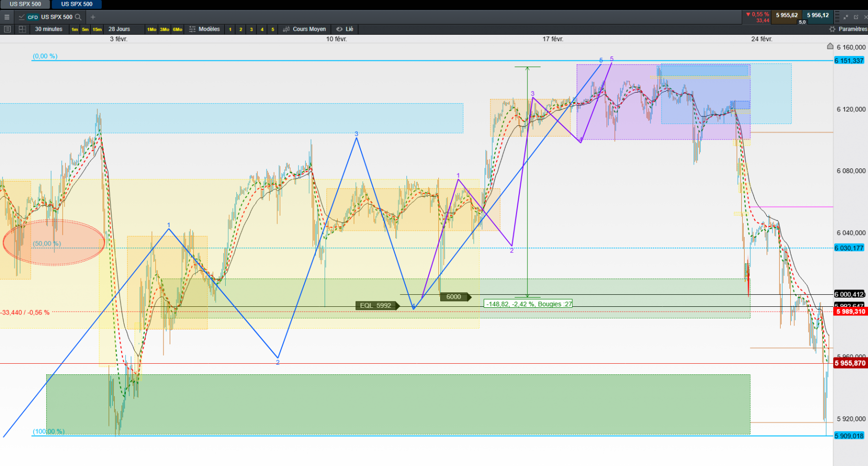Select the 6 151,337 Fibonacci price tag
This screenshot has width=868, height=466.
[849, 60]
